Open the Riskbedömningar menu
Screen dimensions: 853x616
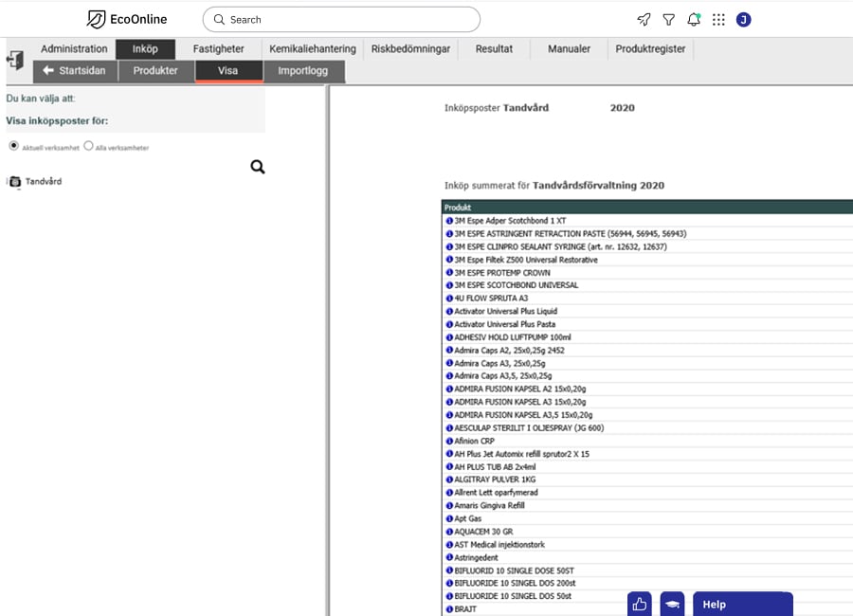410,49
